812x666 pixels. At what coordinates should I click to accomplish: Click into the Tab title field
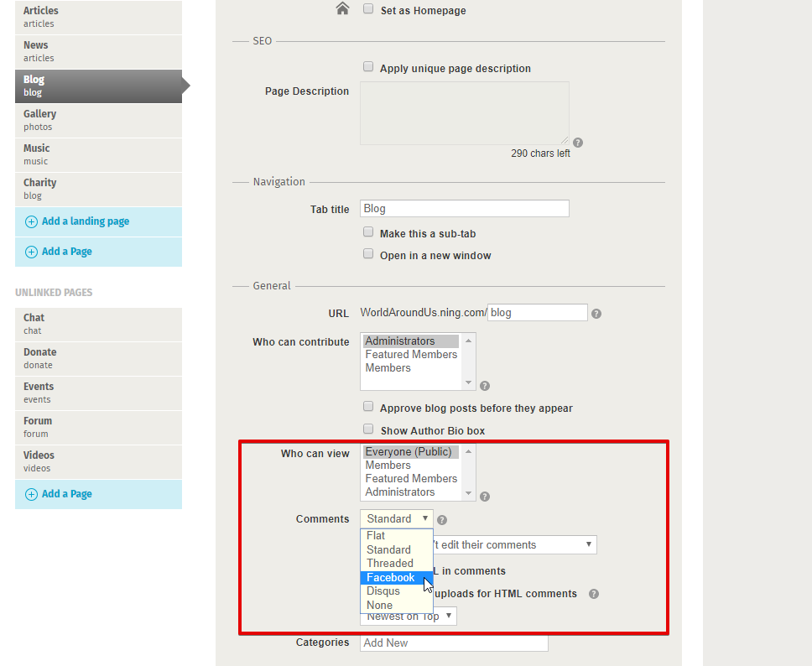point(464,209)
